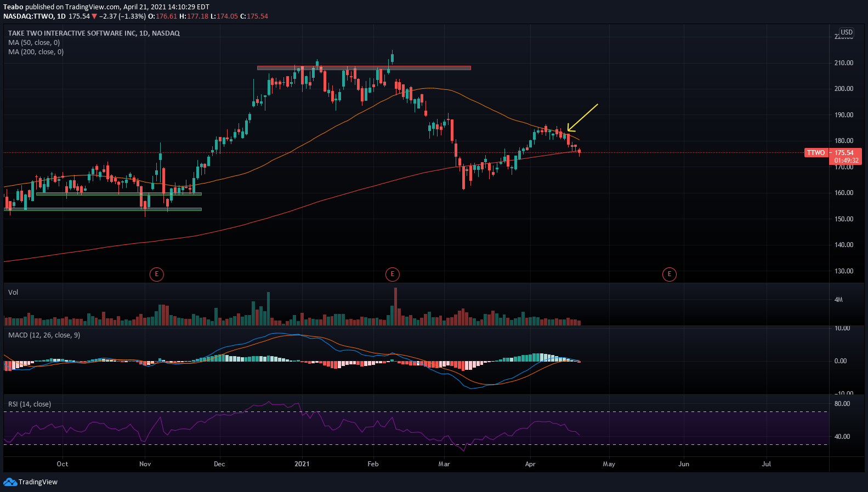Click the Nov date axis label

(x=145, y=464)
